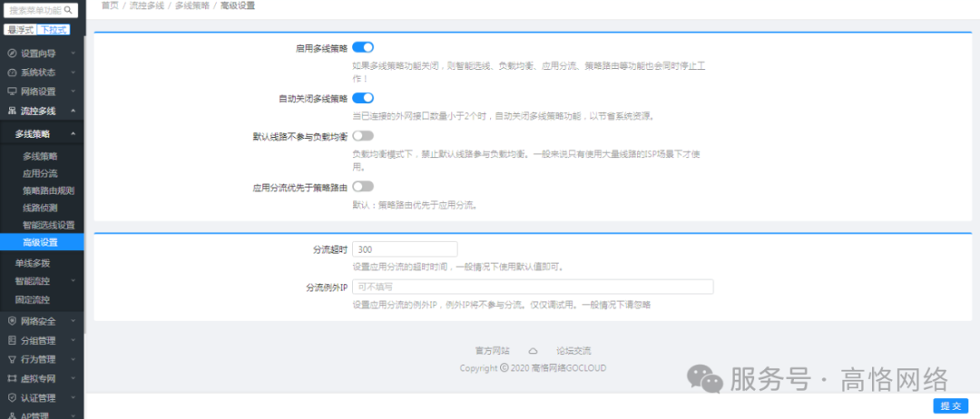The image size is (980, 419).
Task: Click the 高级设置 breadcrumb text
Action: pos(238,5)
